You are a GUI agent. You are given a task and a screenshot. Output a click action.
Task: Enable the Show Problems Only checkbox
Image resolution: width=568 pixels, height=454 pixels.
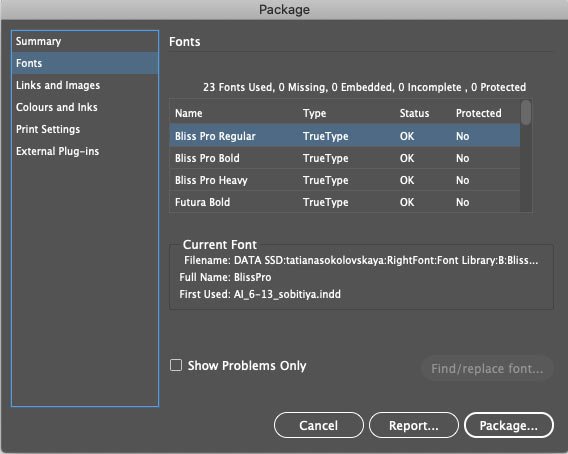[x=176, y=365]
